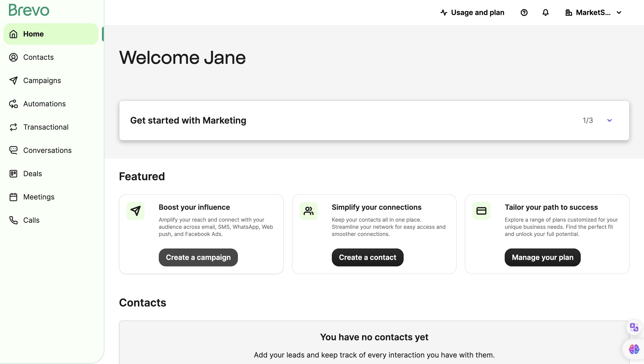The height and width of the screenshot is (364, 644).
Task: Click the card icon in Tailor your path
Action: click(x=481, y=211)
